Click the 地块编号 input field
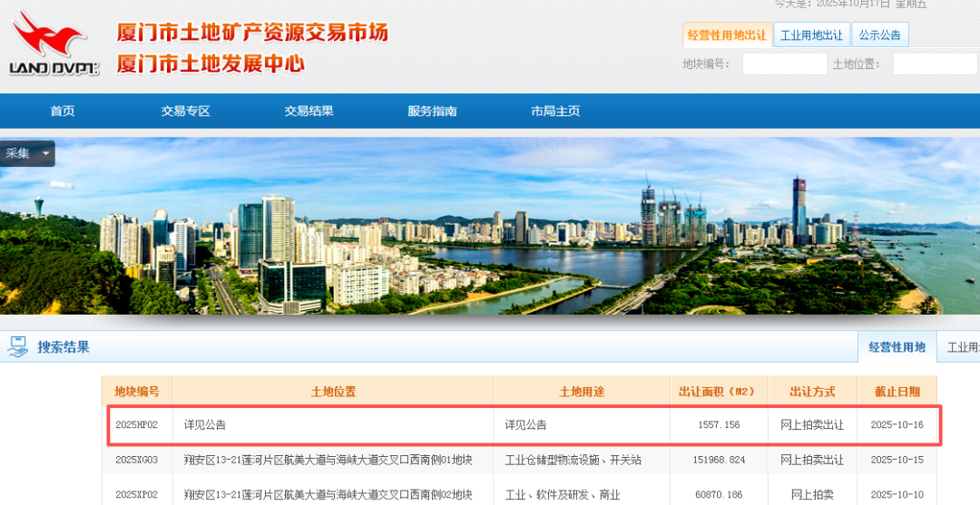Screen dimensions: 980x505 click(784, 63)
